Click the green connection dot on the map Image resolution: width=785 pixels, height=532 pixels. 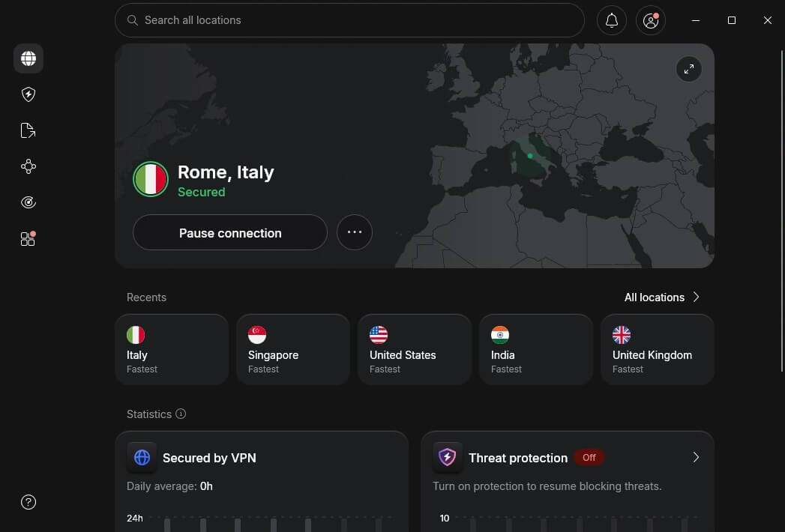point(530,156)
